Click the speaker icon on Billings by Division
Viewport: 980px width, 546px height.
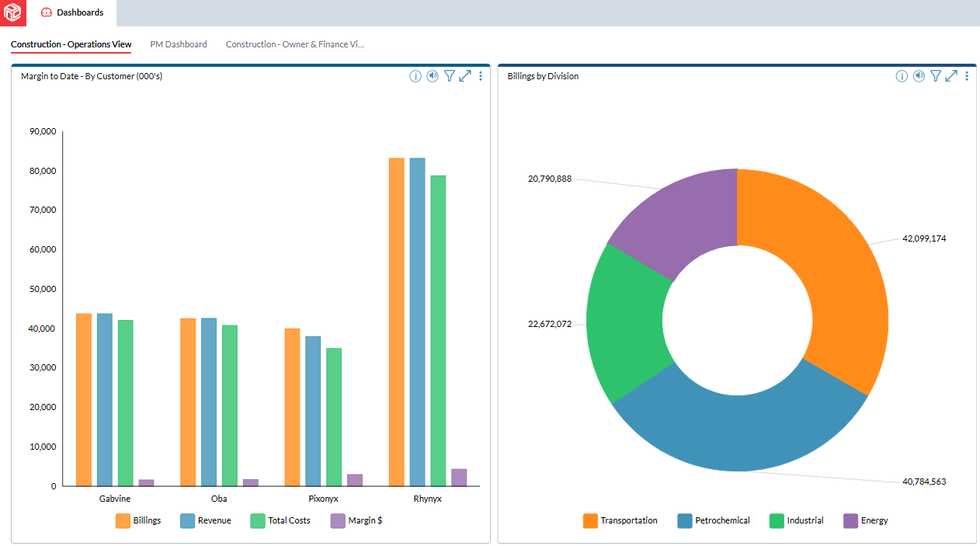[x=919, y=76]
